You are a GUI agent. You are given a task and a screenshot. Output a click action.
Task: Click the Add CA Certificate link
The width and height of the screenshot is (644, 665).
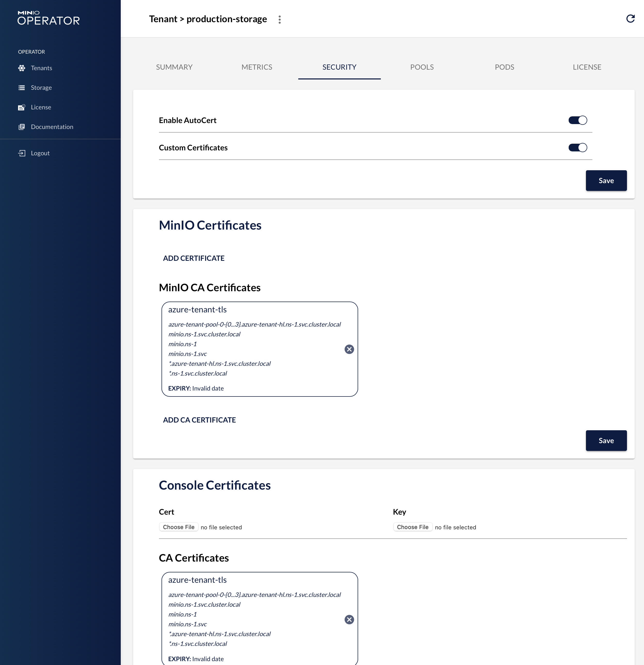199,420
